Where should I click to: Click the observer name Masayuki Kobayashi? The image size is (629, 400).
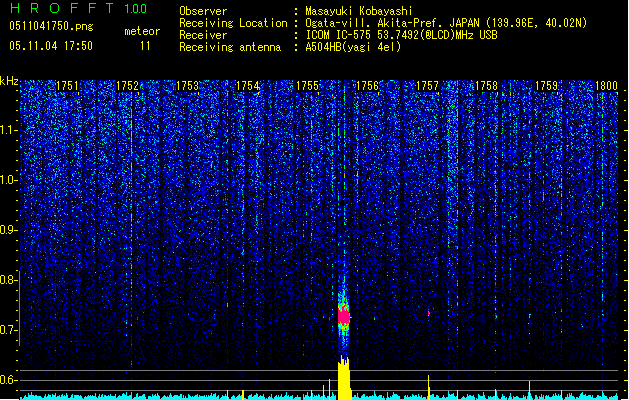point(359,11)
